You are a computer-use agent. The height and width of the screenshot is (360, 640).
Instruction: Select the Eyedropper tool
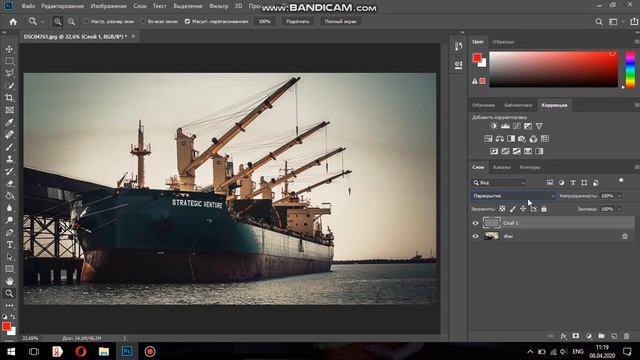[9, 122]
